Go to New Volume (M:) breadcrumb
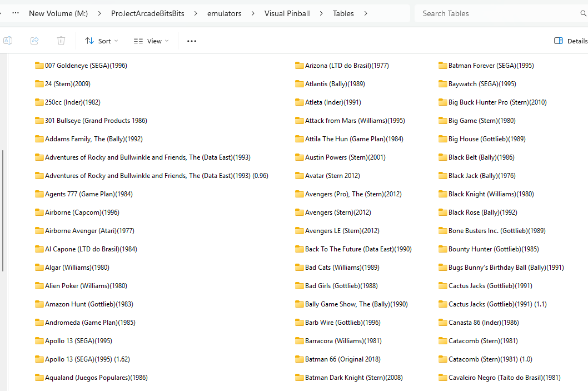Viewport: 588px width, 391px height. pyautogui.click(x=58, y=13)
